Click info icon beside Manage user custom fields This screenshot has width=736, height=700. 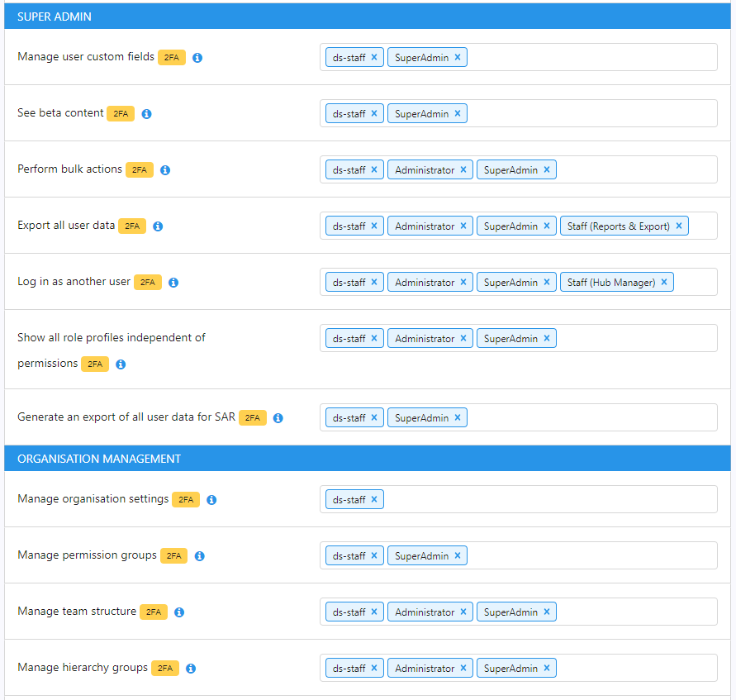[x=197, y=57]
